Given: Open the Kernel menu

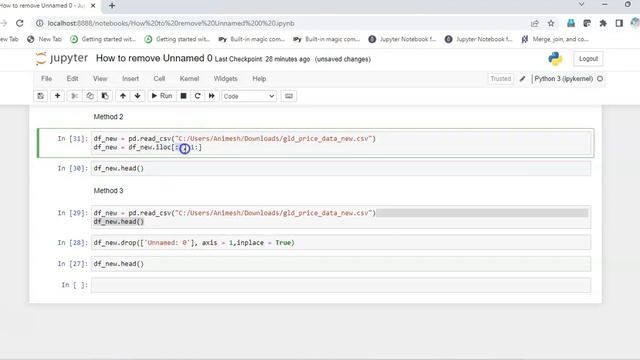Looking at the screenshot, I should click(189, 79).
